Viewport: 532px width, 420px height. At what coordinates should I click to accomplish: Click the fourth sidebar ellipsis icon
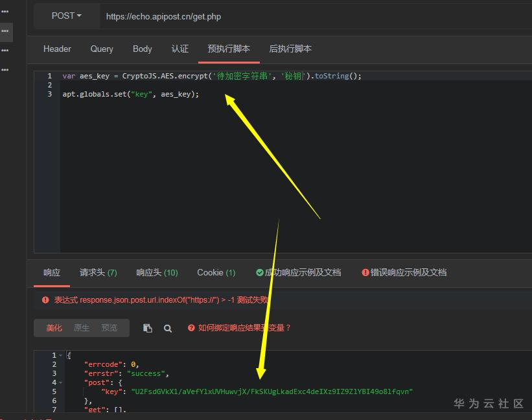pyautogui.click(x=5, y=70)
